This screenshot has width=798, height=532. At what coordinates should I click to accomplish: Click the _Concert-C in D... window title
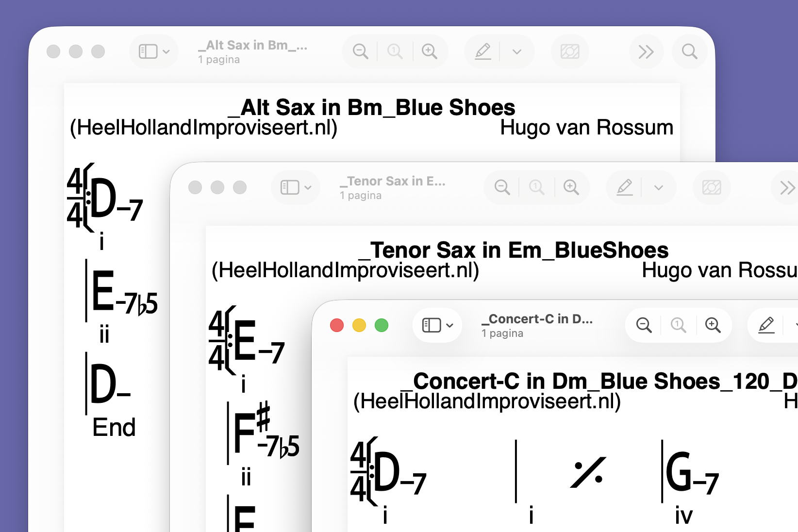pos(537,319)
